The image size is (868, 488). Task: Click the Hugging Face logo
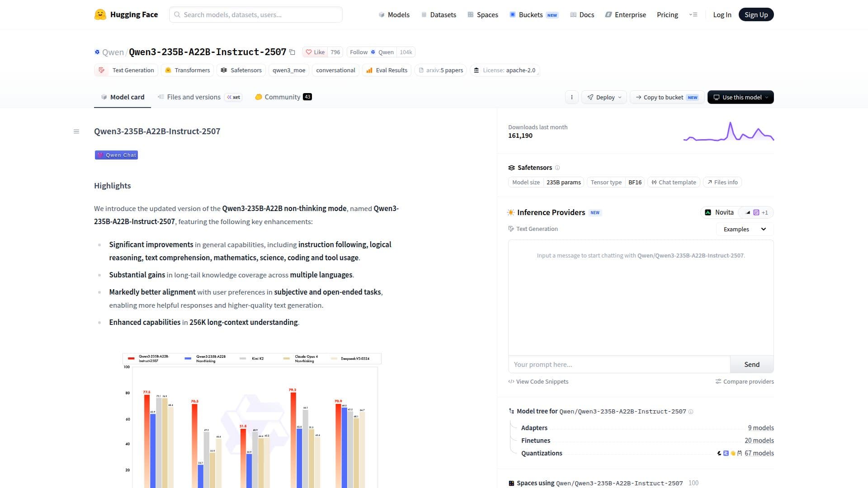[x=126, y=14]
